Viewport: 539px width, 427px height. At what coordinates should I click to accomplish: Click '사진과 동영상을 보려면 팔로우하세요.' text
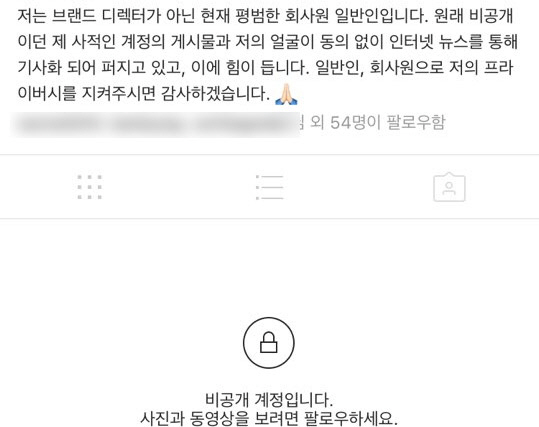pos(269,418)
